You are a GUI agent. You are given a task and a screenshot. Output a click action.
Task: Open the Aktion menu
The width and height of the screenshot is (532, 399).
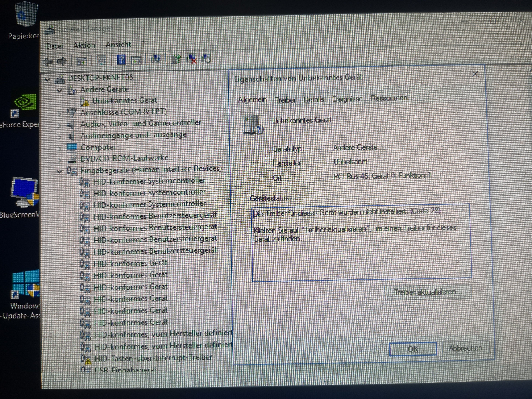84,45
